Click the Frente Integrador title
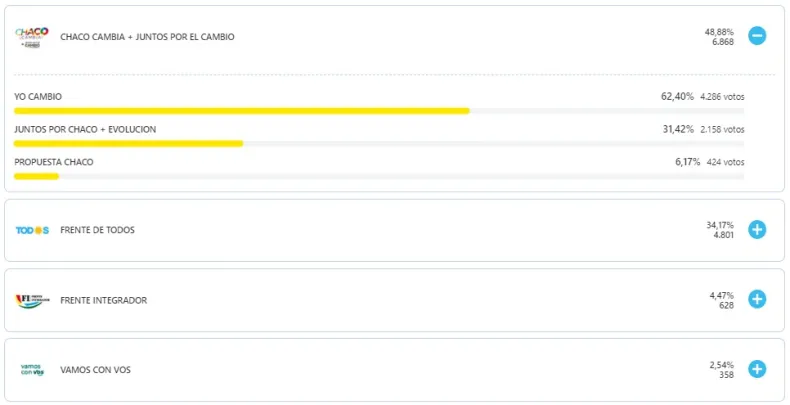 (103, 300)
